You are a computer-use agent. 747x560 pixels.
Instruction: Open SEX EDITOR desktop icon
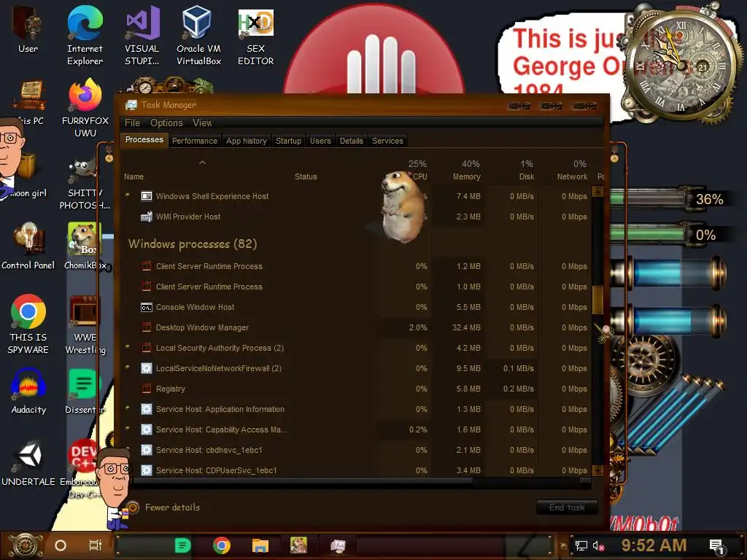(x=255, y=36)
